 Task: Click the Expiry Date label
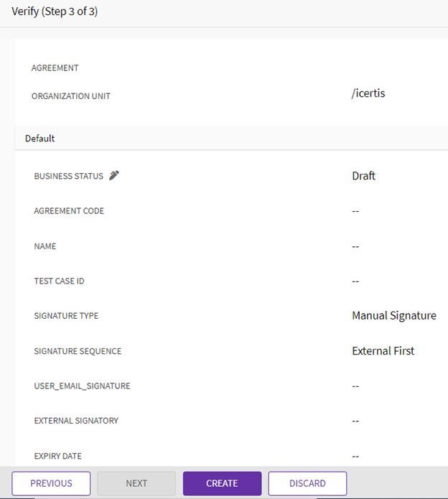[57, 456]
